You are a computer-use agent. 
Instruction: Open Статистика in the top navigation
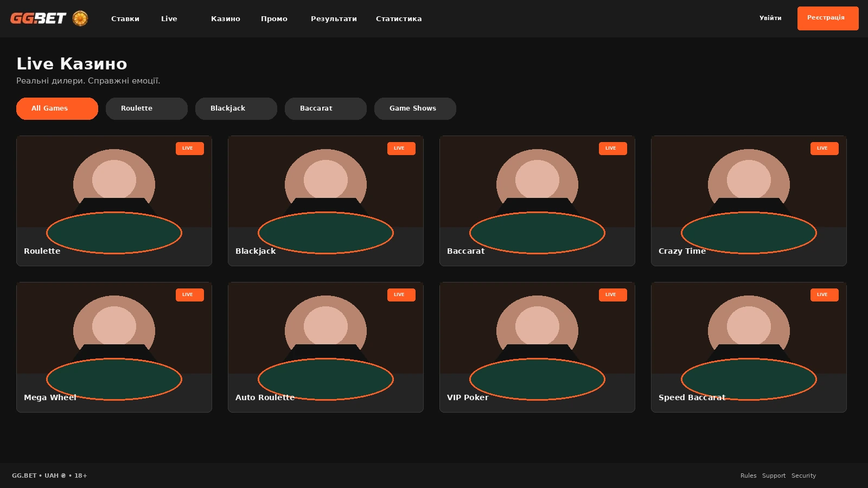point(399,18)
